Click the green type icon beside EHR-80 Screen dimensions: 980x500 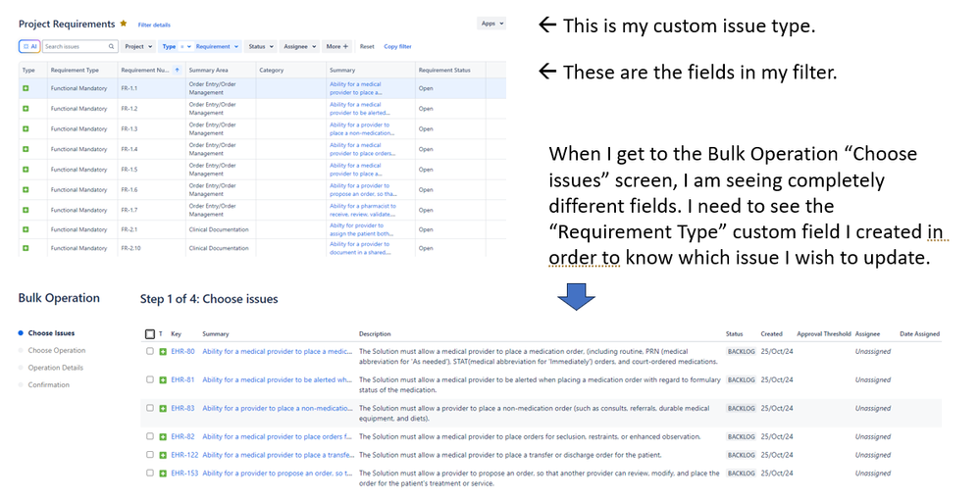tap(163, 352)
